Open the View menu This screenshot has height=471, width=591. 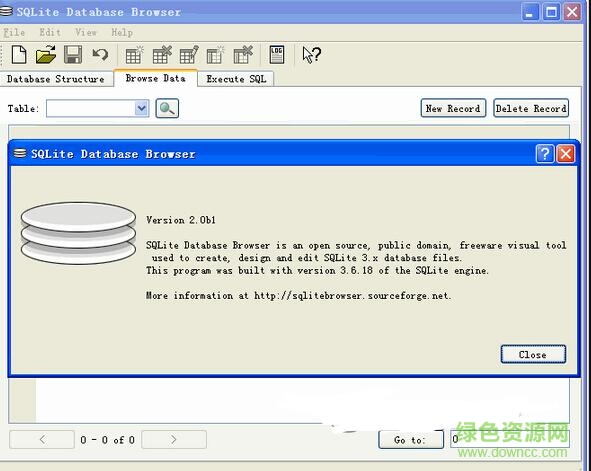[86, 32]
